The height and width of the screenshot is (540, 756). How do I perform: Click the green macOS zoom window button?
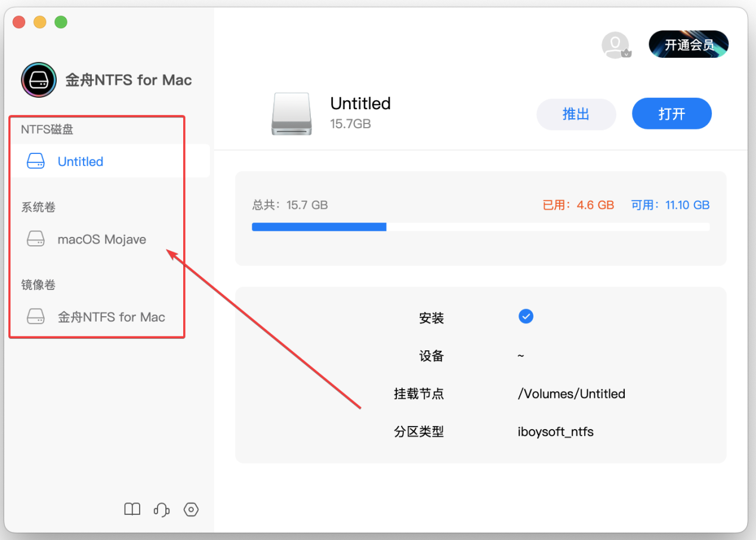click(61, 22)
